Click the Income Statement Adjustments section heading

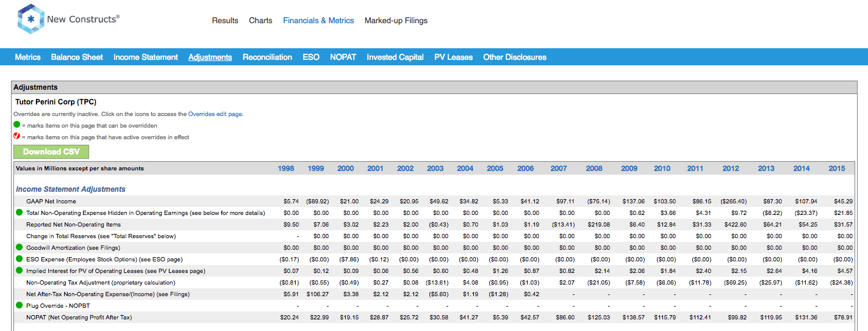click(71, 189)
